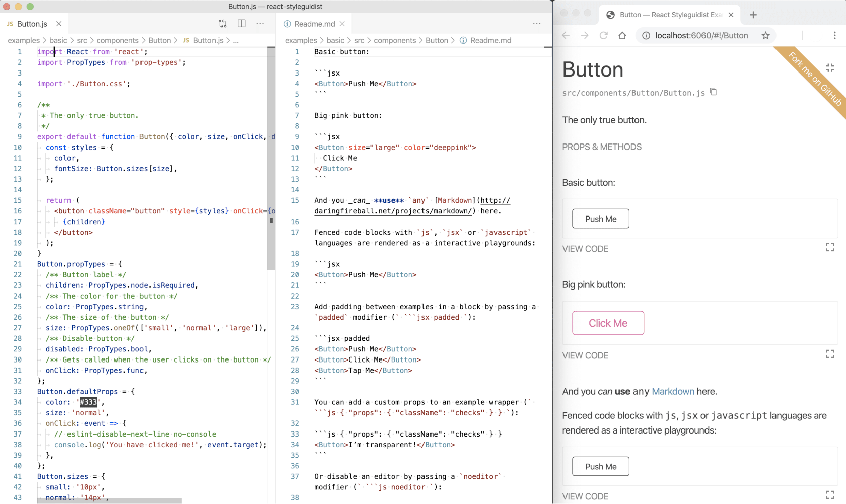Click the horizontal scrollbar of Button.js editor
The width and height of the screenshot is (846, 504).
pyautogui.click(x=109, y=501)
